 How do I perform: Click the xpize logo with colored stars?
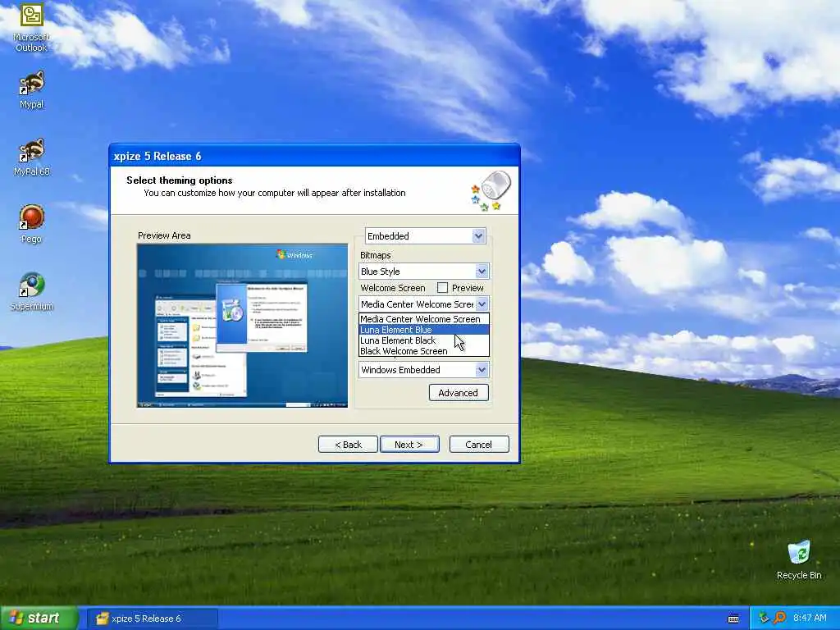[491, 190]
